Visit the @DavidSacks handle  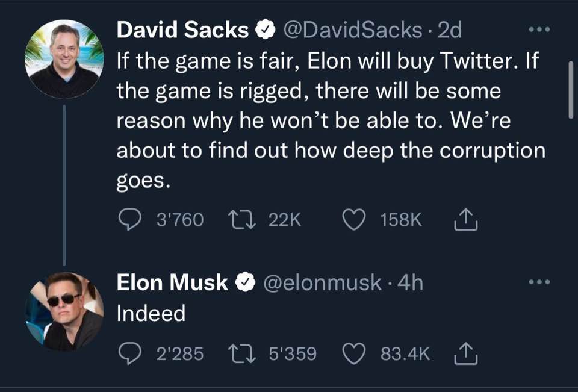(352, 30)
